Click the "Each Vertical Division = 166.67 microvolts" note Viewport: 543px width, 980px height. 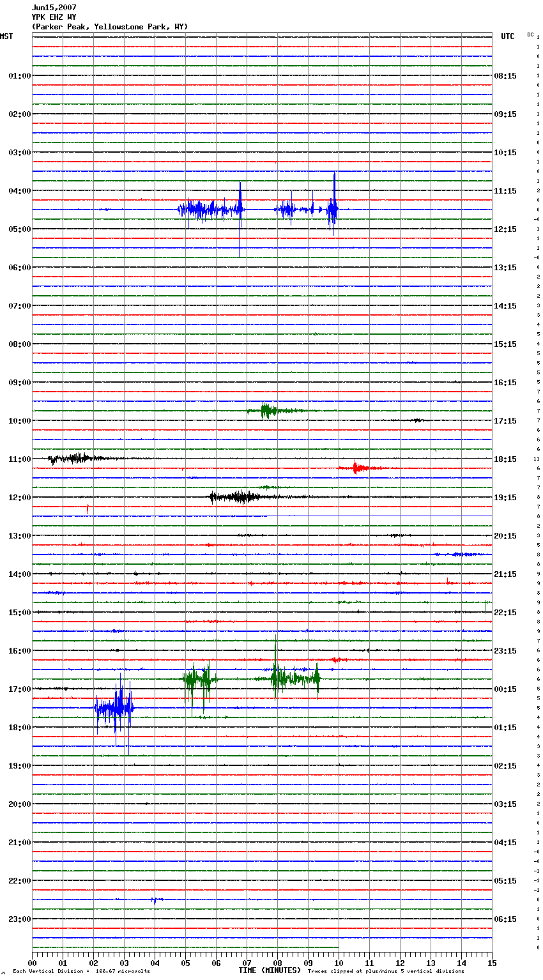pos(81,972)
